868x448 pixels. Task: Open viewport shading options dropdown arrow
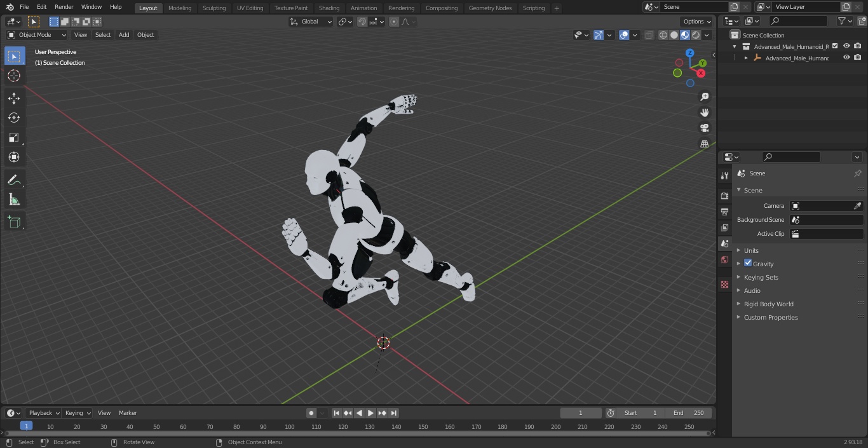pos(707,35)
